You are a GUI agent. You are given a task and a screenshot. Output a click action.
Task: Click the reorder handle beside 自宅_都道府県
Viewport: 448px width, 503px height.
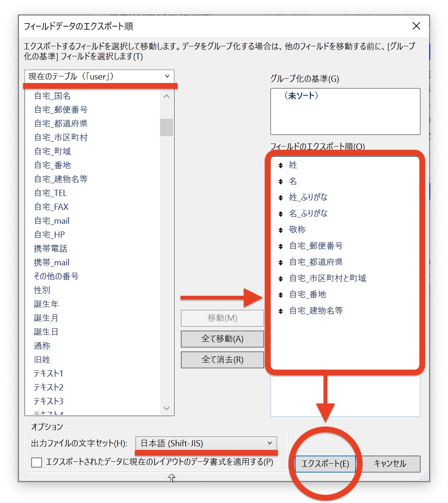(x=281, y=263)
